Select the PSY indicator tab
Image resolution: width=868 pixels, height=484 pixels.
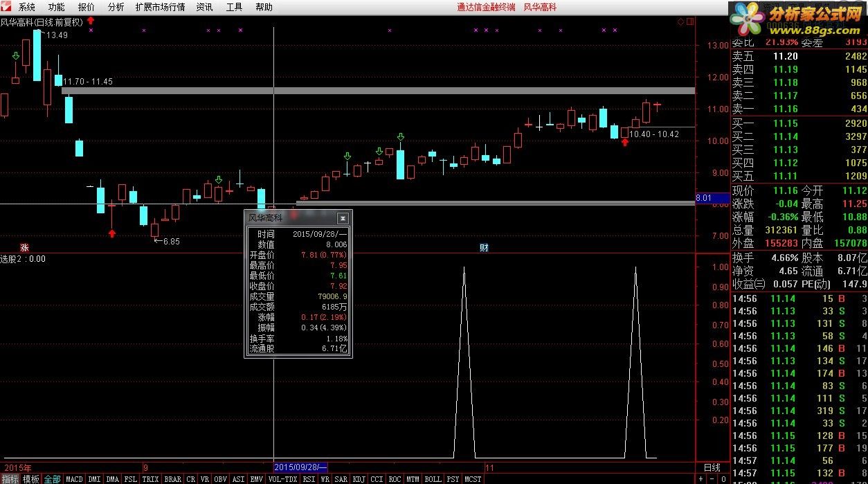coord(453,478)
